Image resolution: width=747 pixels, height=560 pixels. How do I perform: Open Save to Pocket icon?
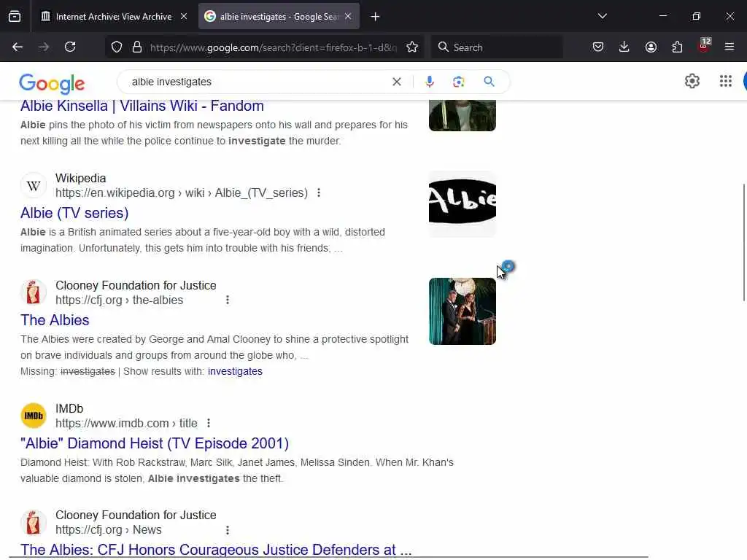(598, 47)
